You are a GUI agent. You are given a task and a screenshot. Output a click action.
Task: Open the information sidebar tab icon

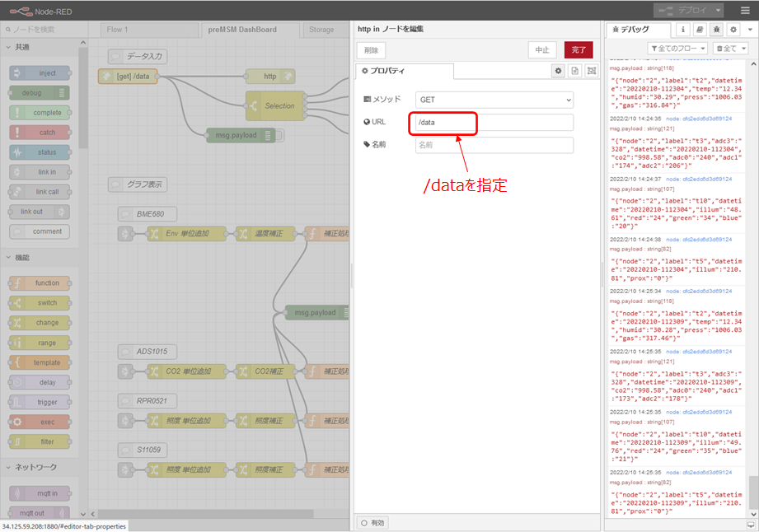click(x=683, y=30)
